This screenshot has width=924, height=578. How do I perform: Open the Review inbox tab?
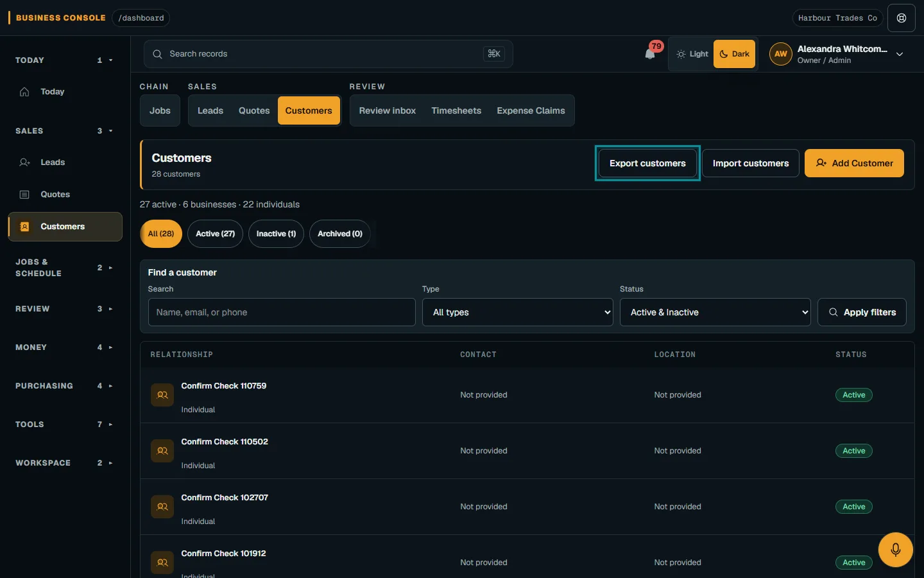388,110
